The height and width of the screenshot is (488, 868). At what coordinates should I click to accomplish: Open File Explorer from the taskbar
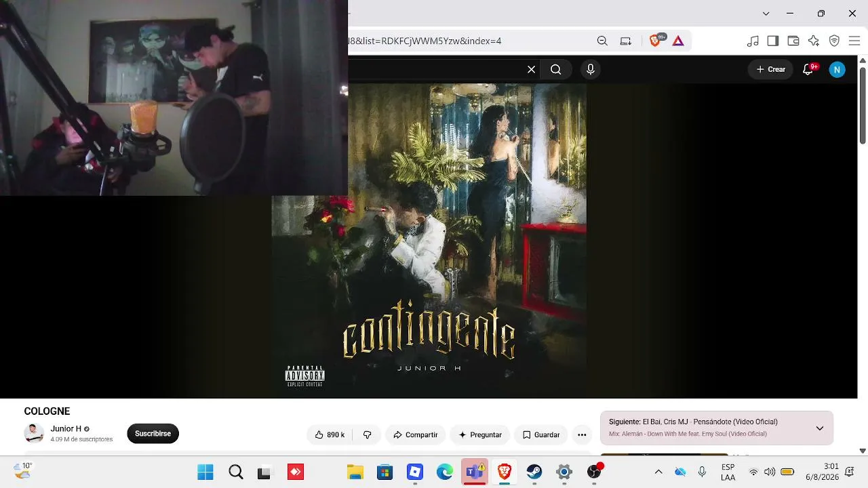[355, 472]
